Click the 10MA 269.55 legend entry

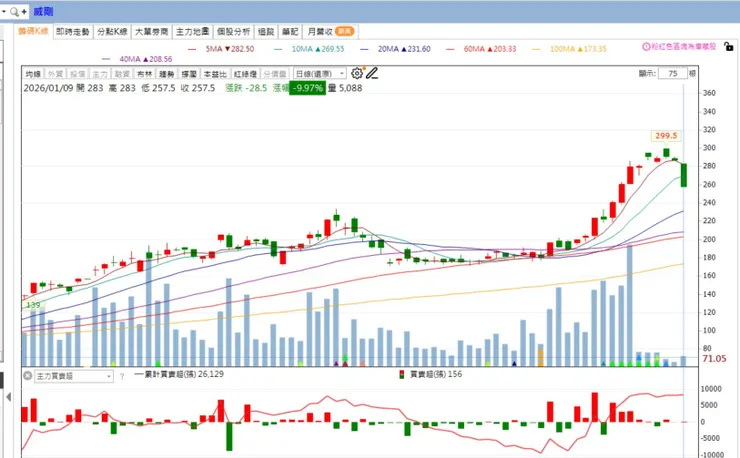click(x=309, y=49)
